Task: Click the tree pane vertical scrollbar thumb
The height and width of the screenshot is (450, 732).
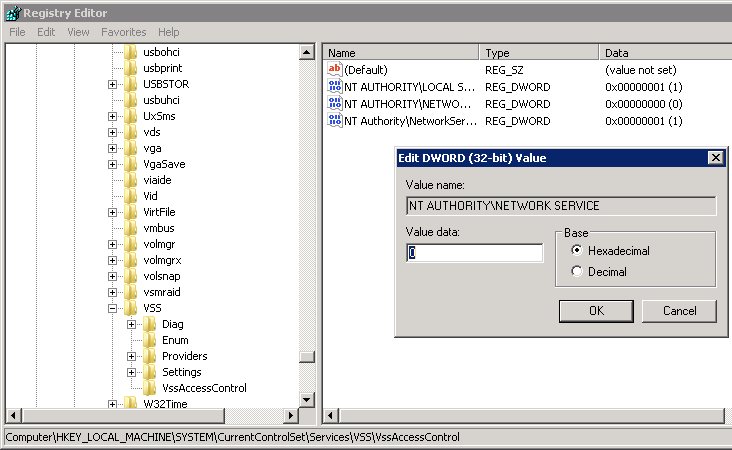Action: click(307, 357)
